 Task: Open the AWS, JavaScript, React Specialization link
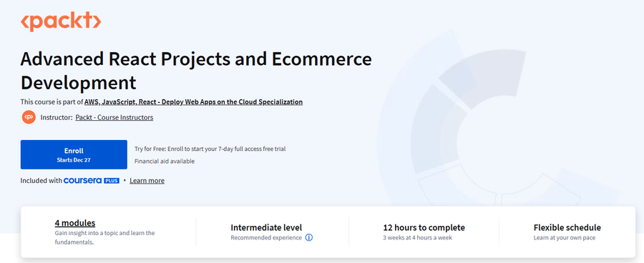(x=193, y=101)
